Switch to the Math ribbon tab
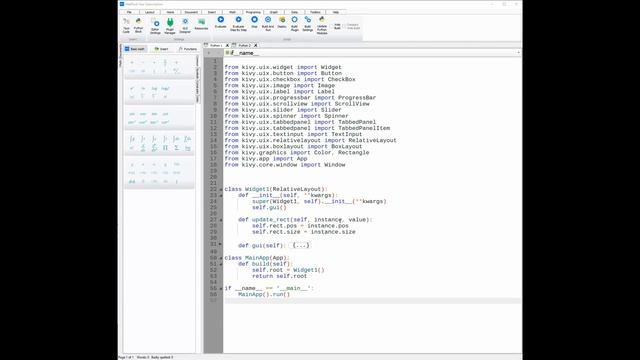 232,12
